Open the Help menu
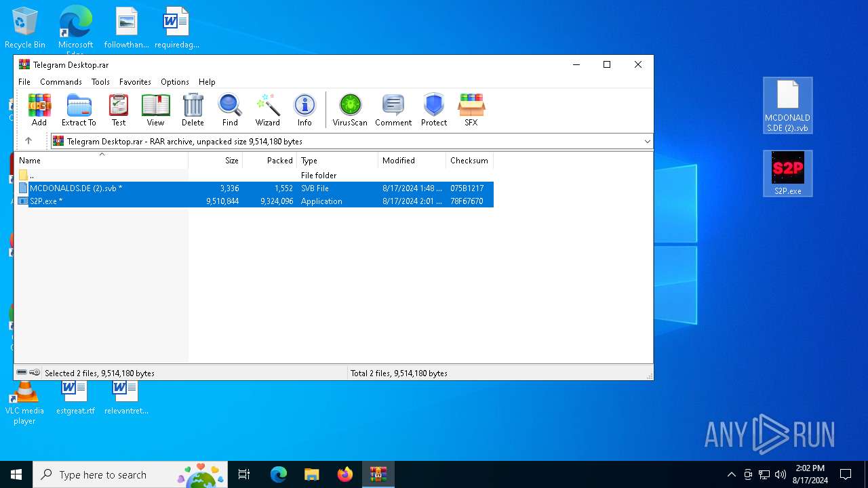The height and width of the screenshot is (488, 868). pyautogui.click(x=207, y=82)
